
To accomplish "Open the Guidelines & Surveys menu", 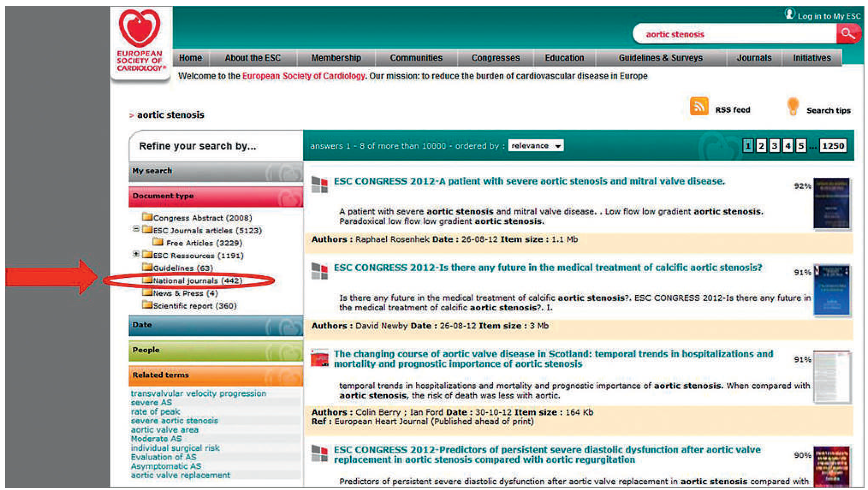I will coord(661,58).
